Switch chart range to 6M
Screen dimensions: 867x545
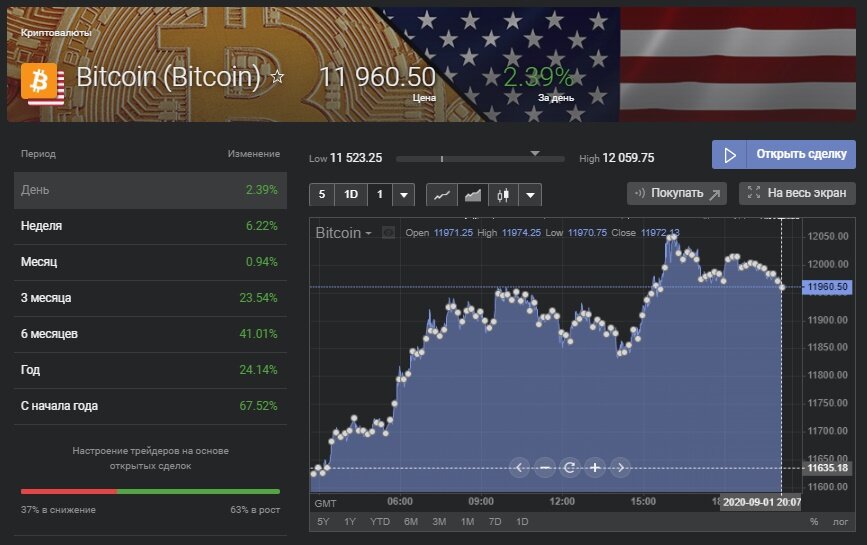[x=411, y=522]
